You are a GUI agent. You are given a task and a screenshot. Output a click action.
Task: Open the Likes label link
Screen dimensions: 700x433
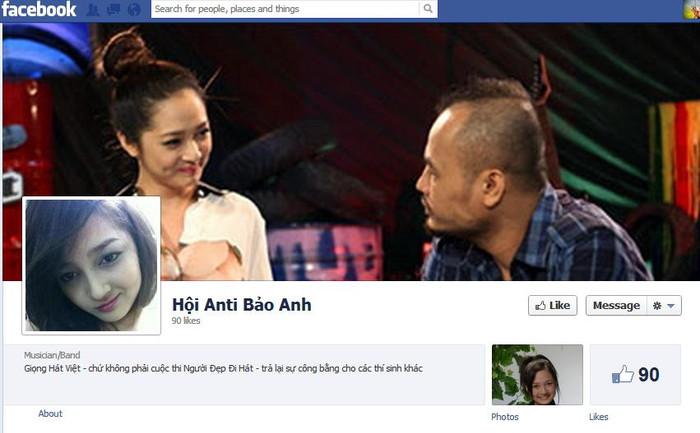(x=598, y=416)
